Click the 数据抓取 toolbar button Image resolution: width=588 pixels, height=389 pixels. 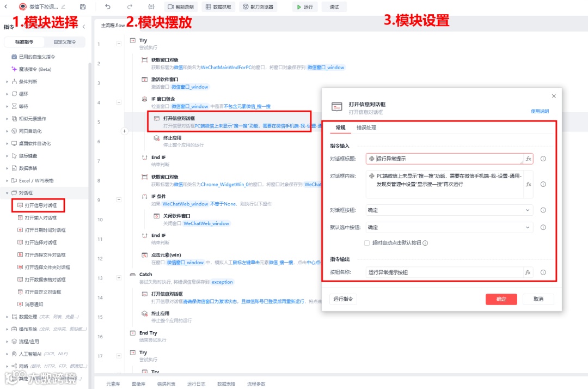pyautogui.click(x=218, y=7)
